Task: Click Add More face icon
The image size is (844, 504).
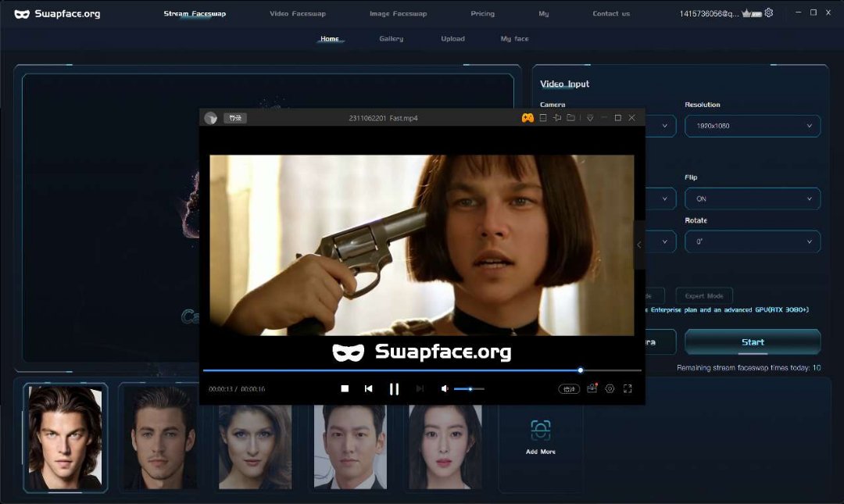Action: click(541, 435)
